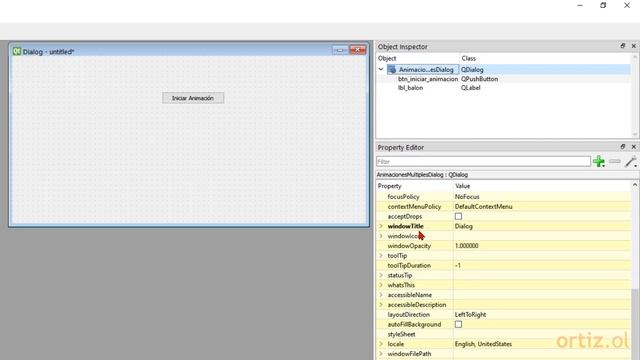This screenshot has width=640, height=360.
Task: Close the Object Inspector panel
Action: tap(633, 46)
